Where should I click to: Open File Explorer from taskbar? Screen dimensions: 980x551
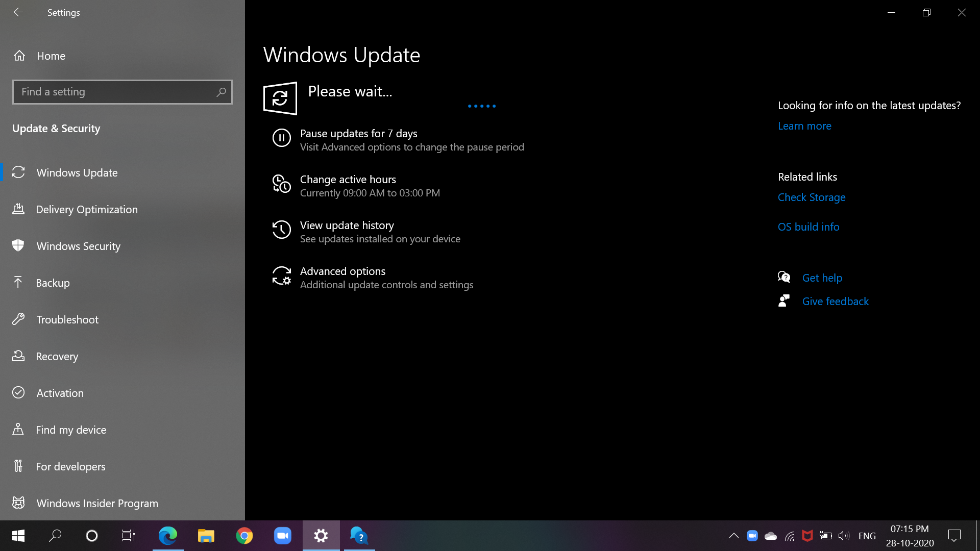point(206,536)
